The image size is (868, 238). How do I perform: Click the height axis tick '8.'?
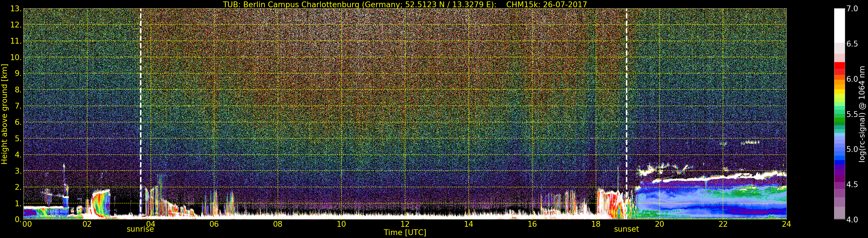click(18, 90)
